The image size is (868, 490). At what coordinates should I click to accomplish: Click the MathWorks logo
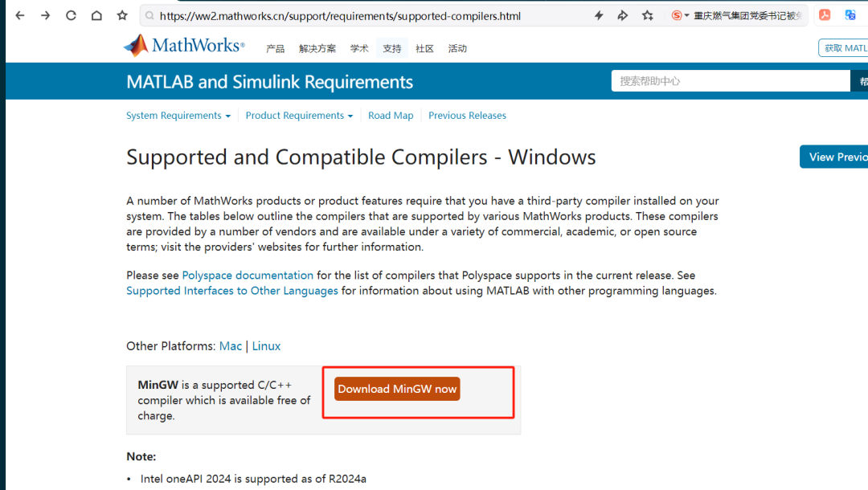184,45
